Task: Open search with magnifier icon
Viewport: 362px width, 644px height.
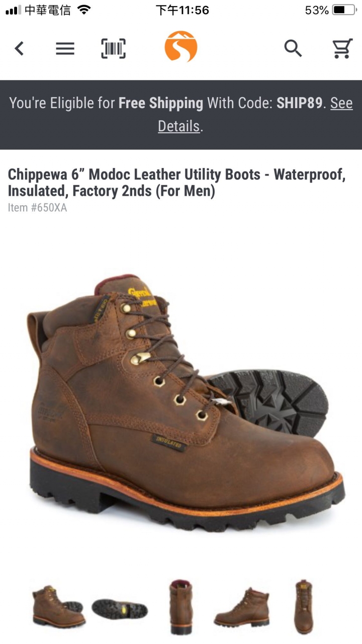Action: (293, 48)
